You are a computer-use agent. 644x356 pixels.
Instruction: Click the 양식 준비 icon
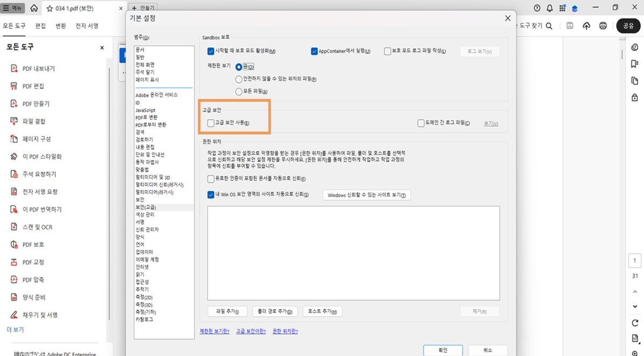tap(14, 297)
